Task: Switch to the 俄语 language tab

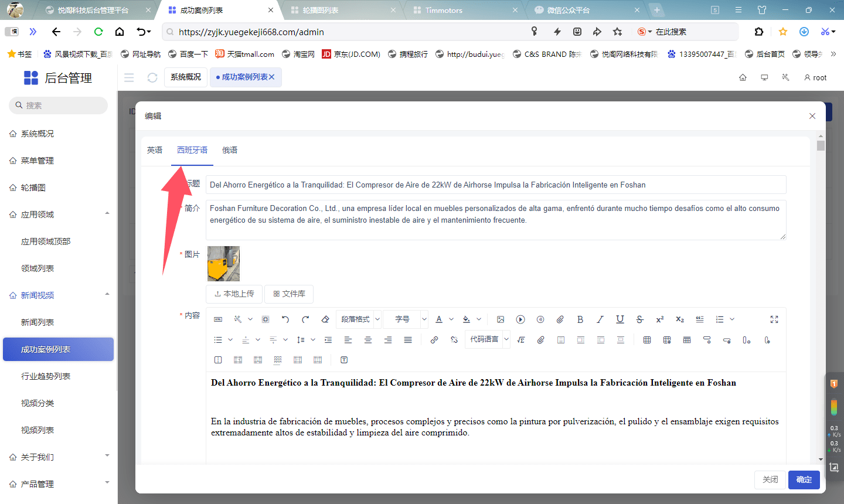Action: [x=230, y=150]
